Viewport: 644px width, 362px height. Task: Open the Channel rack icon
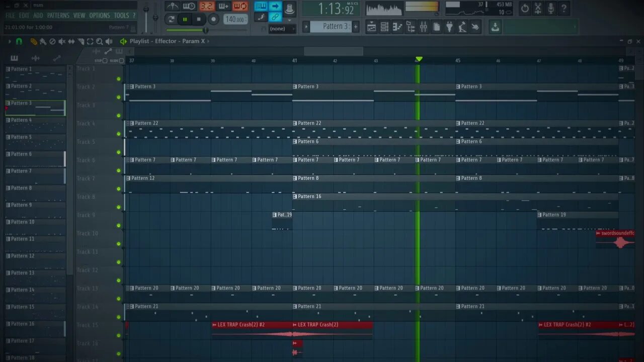[384, 27]
